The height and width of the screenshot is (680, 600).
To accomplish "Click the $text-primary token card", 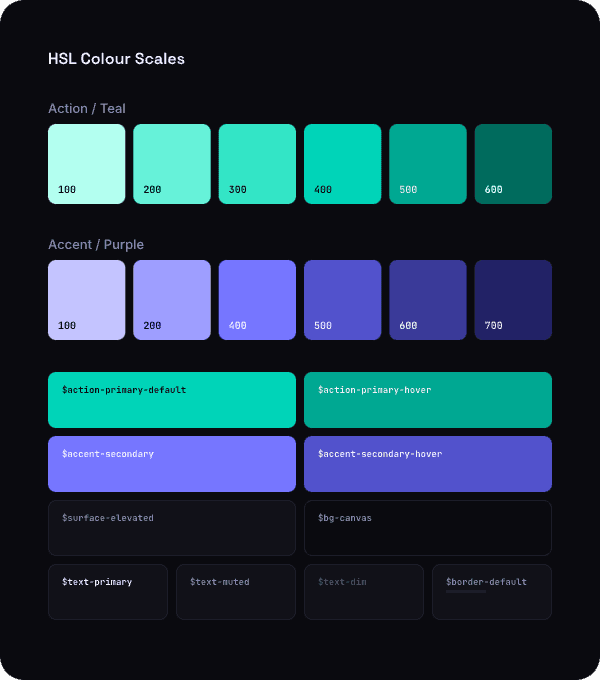I will pyautogui.click(x=108, y=592).
